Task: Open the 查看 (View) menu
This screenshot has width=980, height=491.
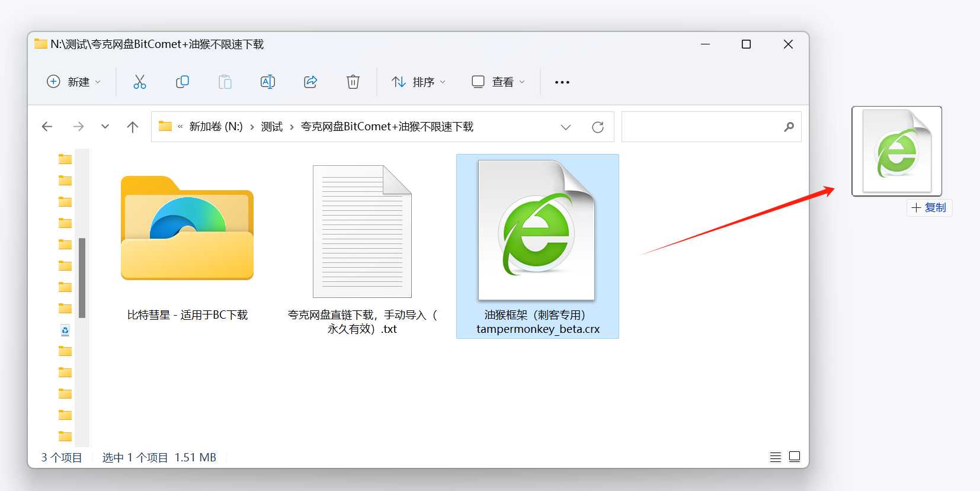Action: [x=498, y=82]
